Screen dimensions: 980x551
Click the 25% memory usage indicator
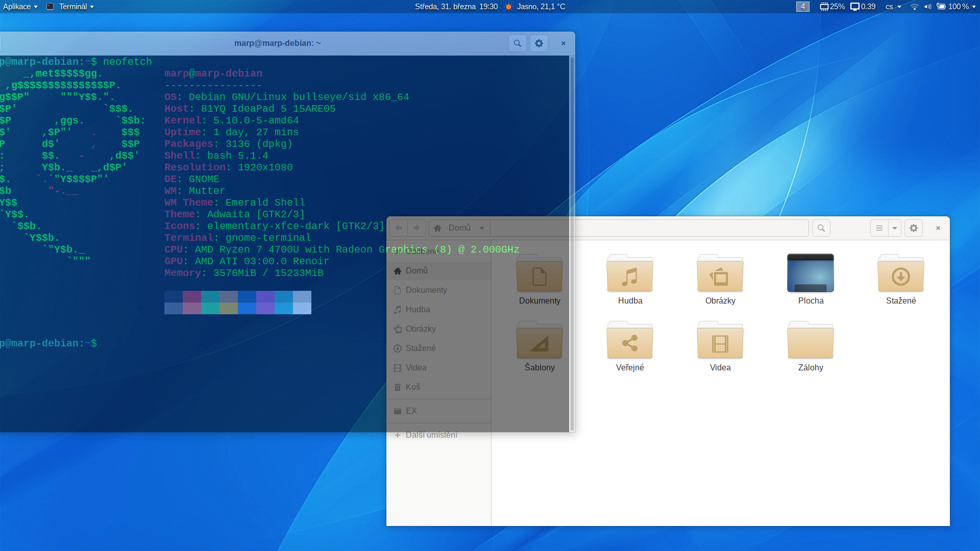tap(832, 7)
